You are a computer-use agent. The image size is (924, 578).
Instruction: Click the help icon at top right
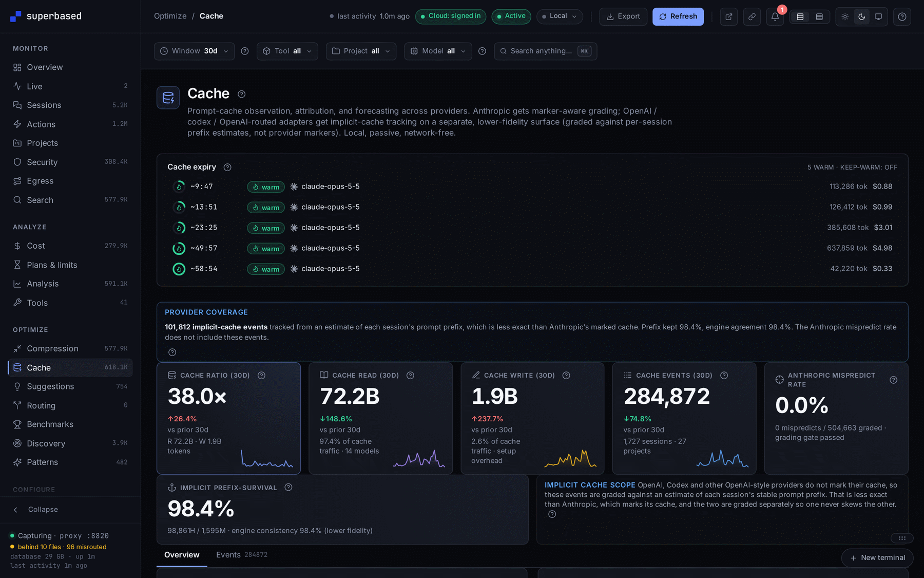[x=902, y=16]
